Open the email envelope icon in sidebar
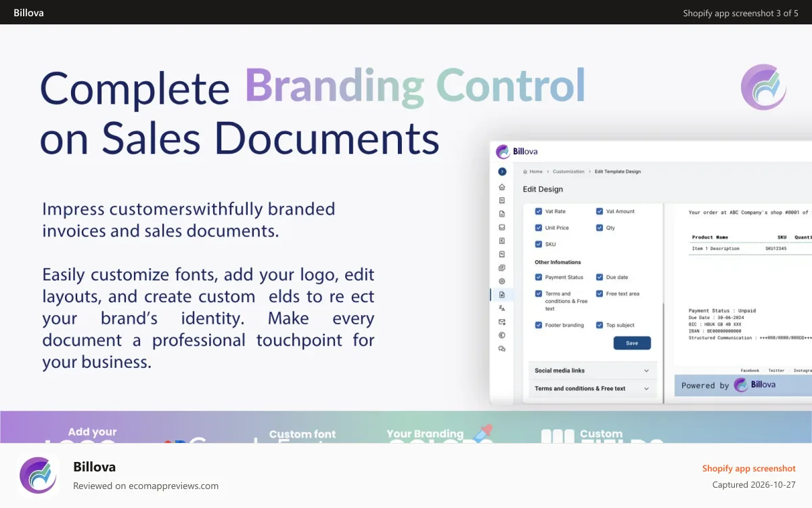812x508 pixels. click(x=502, y=322)
